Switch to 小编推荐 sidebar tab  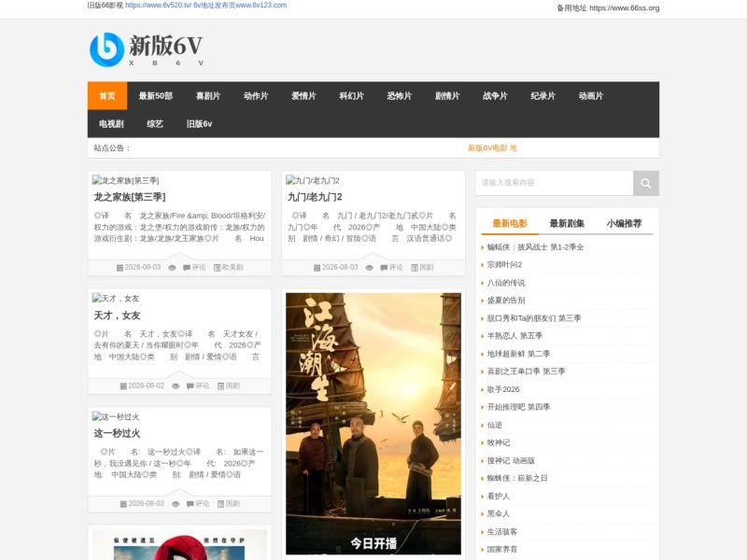point(624,223)
